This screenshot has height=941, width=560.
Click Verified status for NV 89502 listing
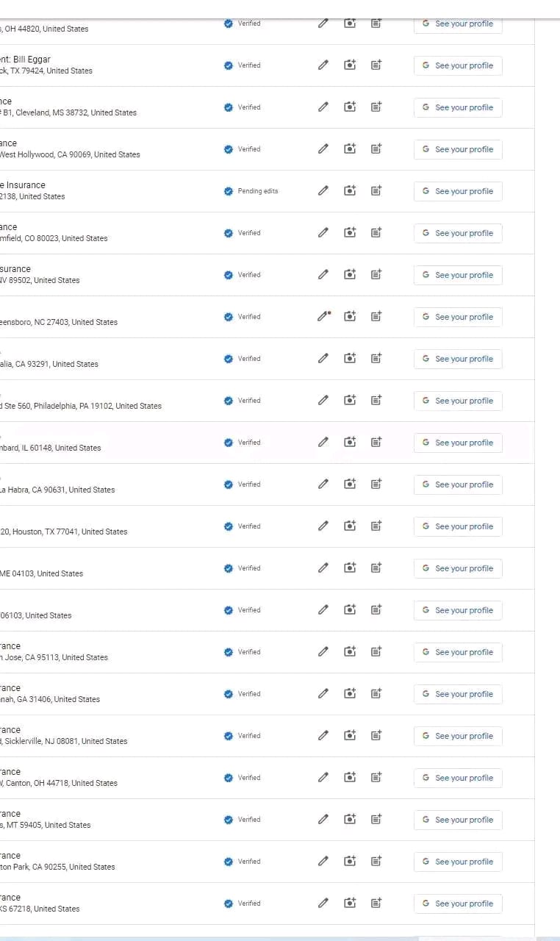243,275
